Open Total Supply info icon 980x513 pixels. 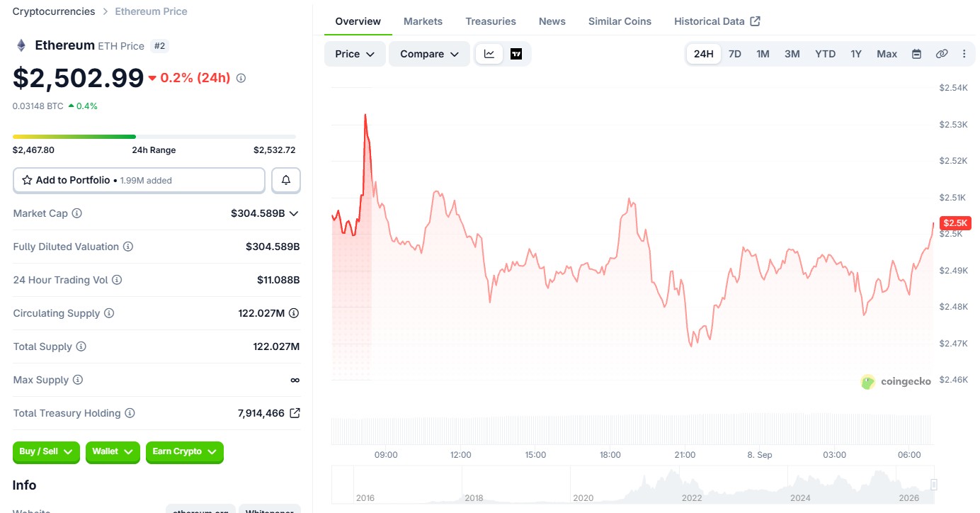[x=81, y=346]
